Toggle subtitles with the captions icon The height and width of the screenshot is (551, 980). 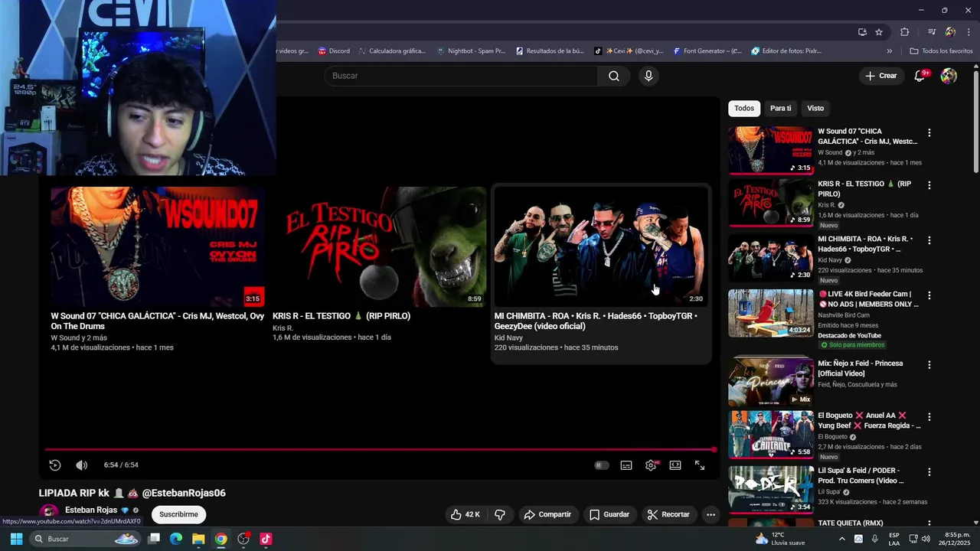pos(626,465)
